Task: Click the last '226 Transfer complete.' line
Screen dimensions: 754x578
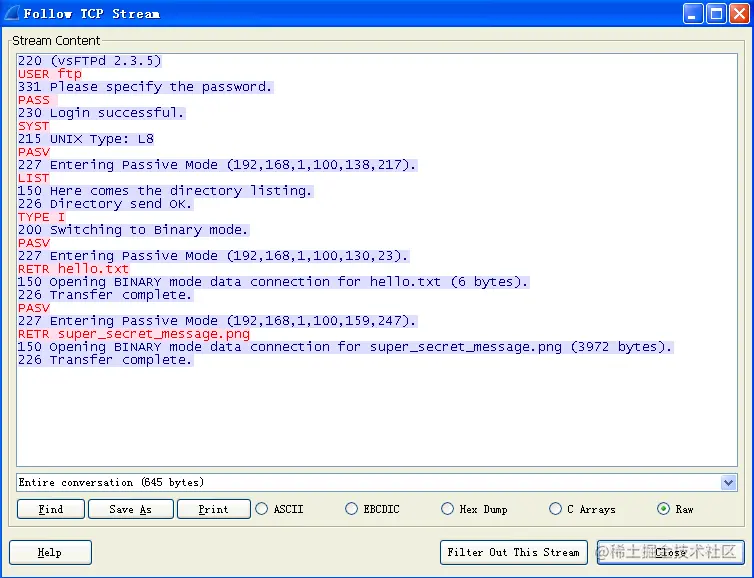Action: 105,359
